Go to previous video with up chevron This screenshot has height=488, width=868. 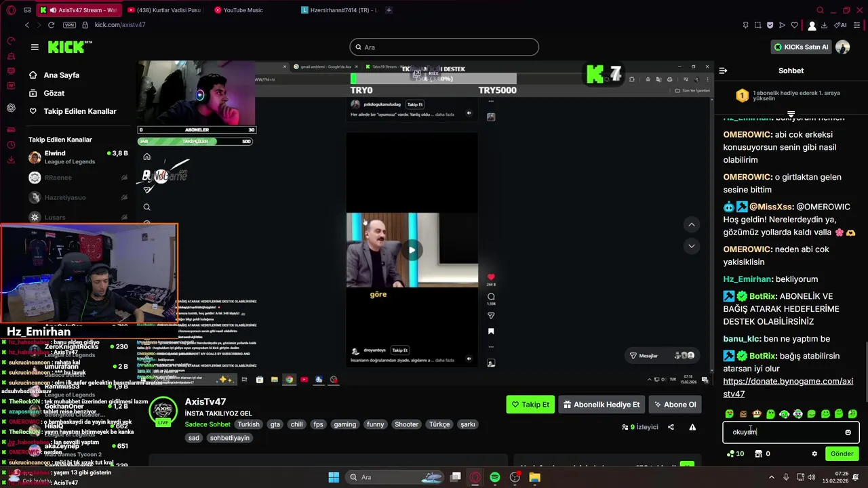pyautogui.click(x=691, y=224)
